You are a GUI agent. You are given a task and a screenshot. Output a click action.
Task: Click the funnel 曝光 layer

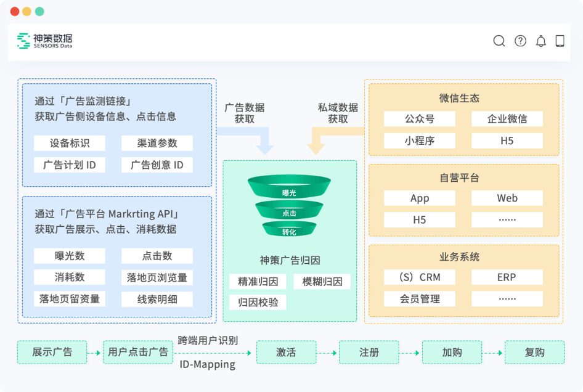[289, 186]
